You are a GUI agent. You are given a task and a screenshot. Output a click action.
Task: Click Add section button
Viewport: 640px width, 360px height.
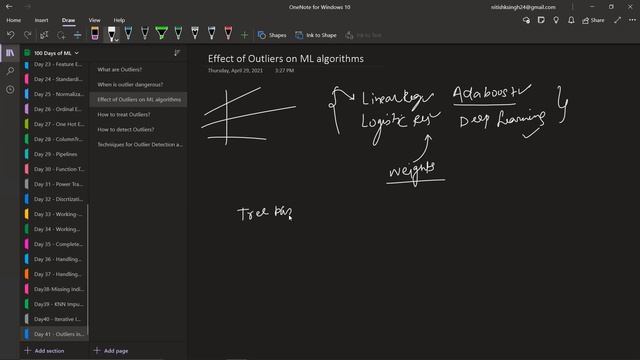pos(44,351)
